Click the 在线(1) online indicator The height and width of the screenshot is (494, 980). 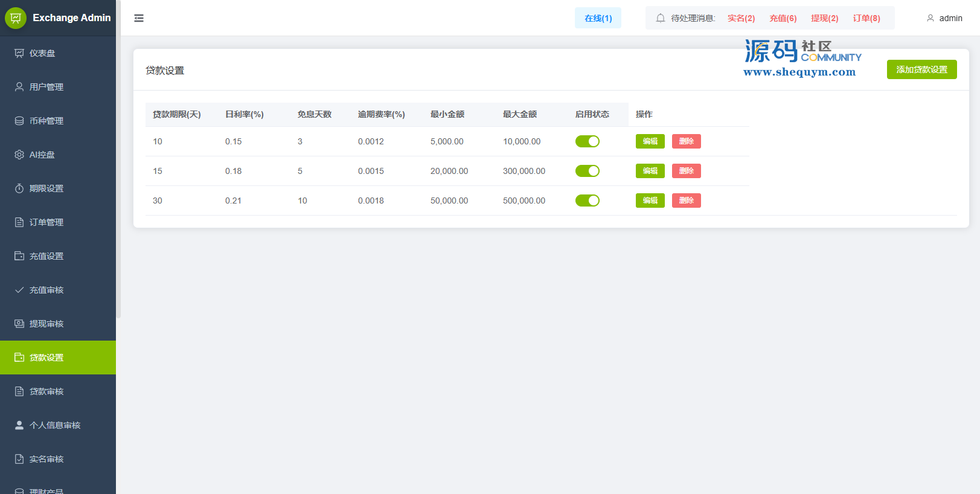click(598, 18)
